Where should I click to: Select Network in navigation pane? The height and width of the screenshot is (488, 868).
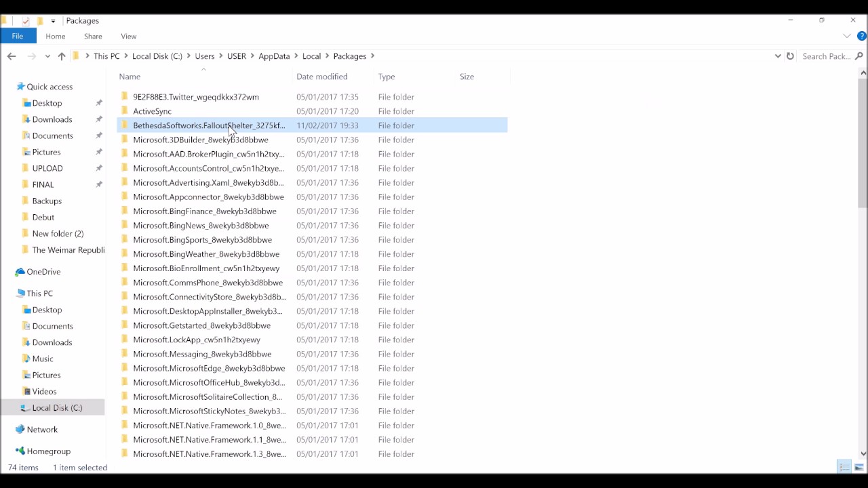point(42,430)
